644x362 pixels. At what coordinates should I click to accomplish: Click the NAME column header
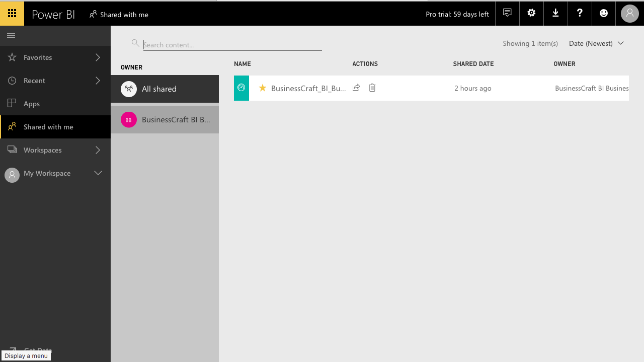[243, 64]
